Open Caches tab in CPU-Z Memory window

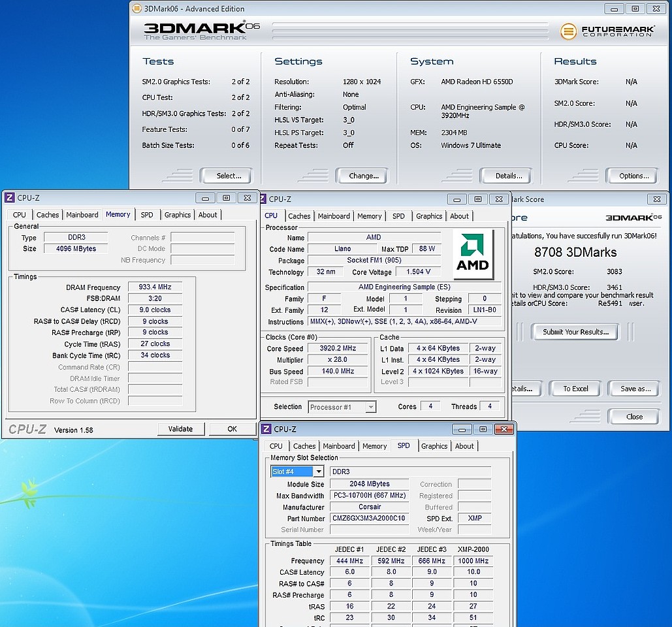(48, 215)
